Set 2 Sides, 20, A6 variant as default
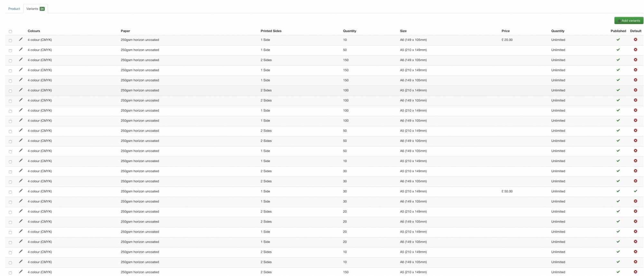Image resolution: width=644 pixels, height=276 pixels. coord(635,221)
